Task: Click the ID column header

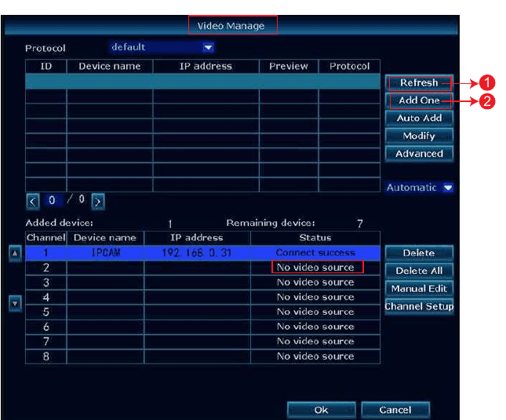Action: [x=46, y=67]
